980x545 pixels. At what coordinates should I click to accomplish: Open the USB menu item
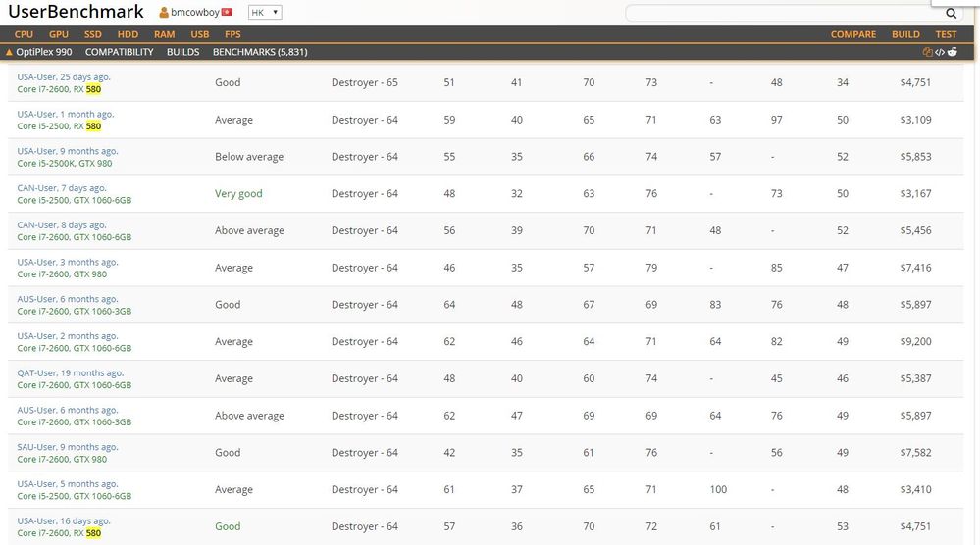point(200,34)
